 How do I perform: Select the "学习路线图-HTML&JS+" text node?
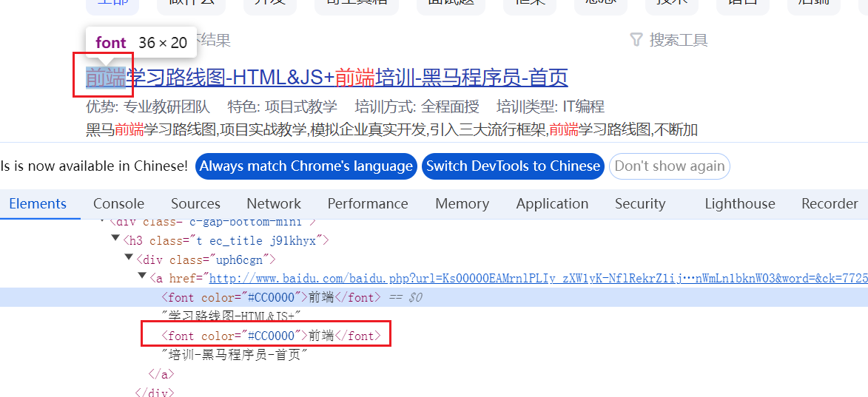coord(231,316)
